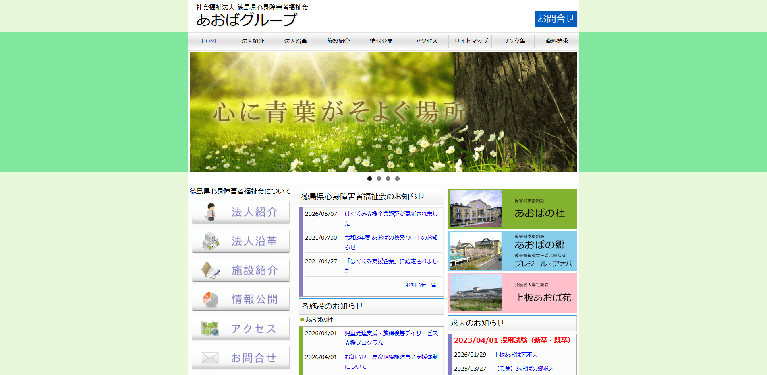The height and width of the screenshot is (375, 767).
Task: Click the pie chart icon sidebar button 情報公開
Action: (x=241, y=299)
